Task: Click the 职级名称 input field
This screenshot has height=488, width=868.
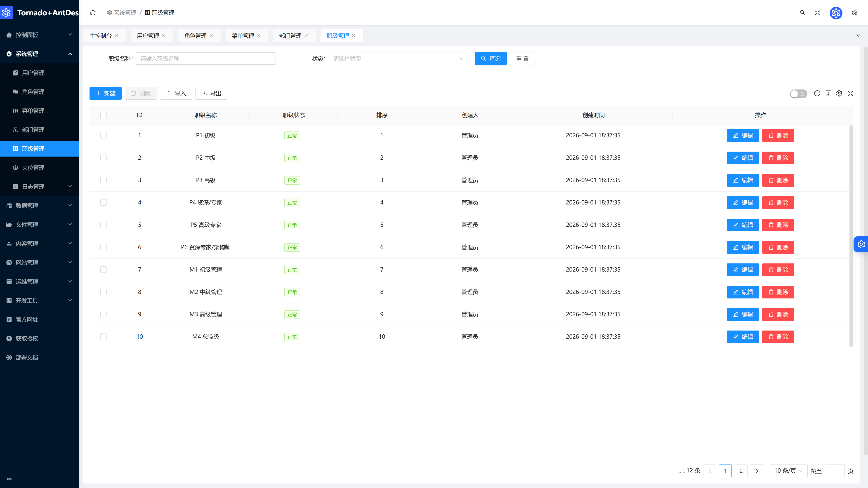Action: tap(206, 59)
